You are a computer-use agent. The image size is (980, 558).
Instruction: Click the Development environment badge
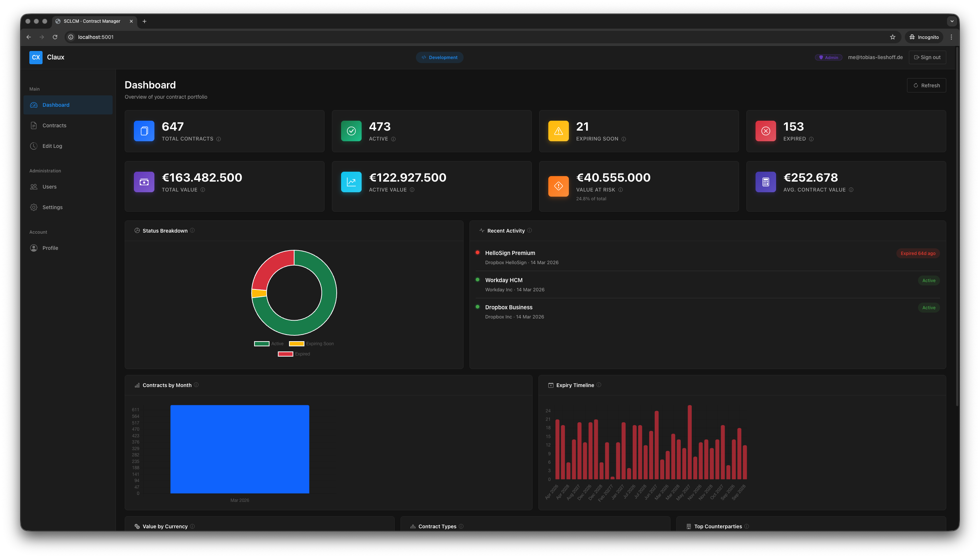click(439, 57)
